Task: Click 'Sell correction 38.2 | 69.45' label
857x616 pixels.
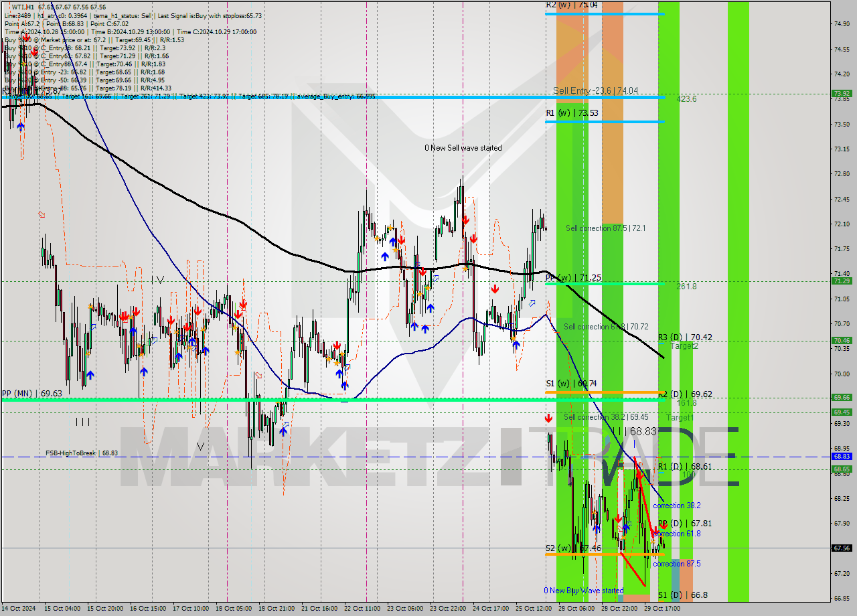Action: (x=606, y=417)
